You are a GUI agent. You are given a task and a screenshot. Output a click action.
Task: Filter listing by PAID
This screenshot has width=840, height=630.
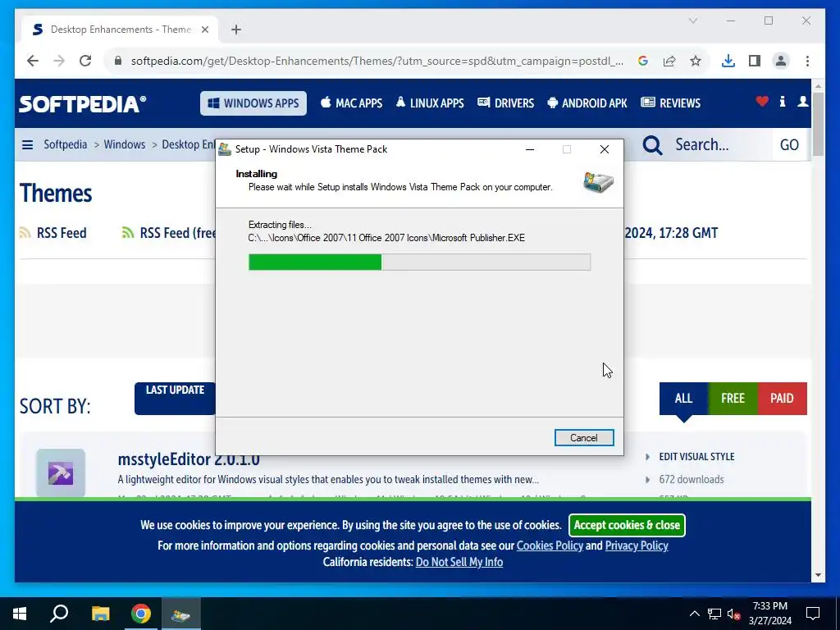[782, 398]
